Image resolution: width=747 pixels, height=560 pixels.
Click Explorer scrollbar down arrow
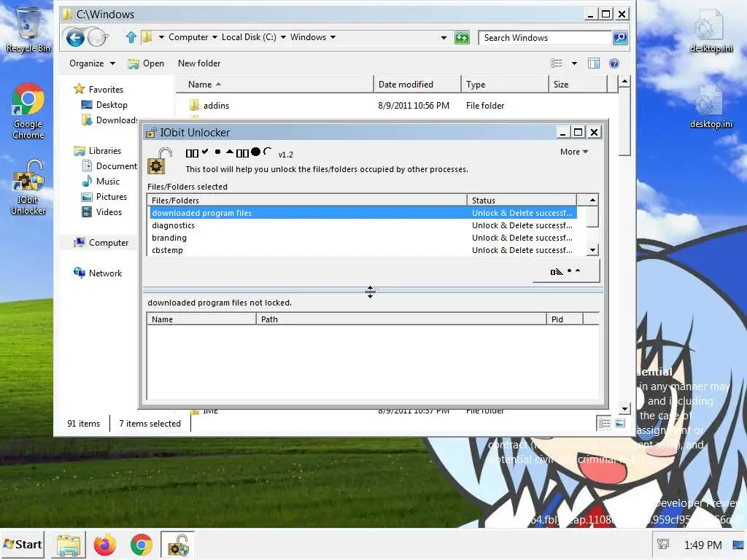[624, 408]
